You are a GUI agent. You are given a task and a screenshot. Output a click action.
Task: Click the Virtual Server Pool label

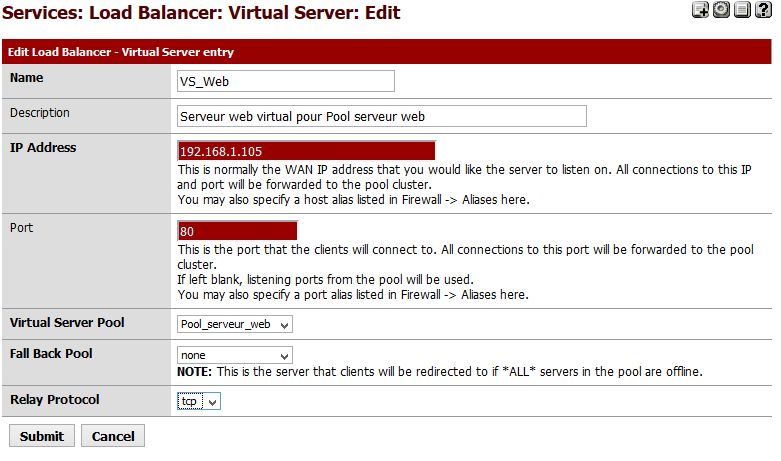(66, 323)
